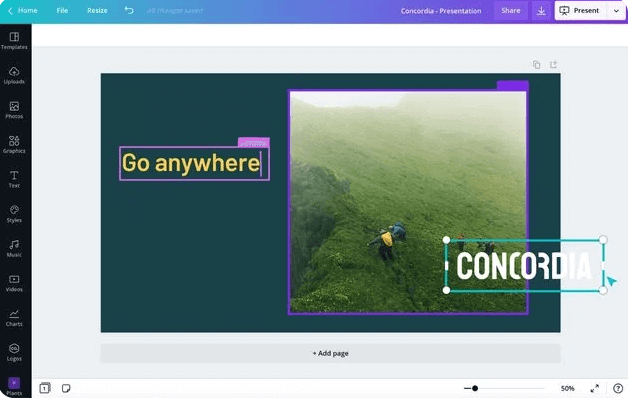Click the Concordia - Presentation title
The image size is (633, 401).
pos(441,11)
